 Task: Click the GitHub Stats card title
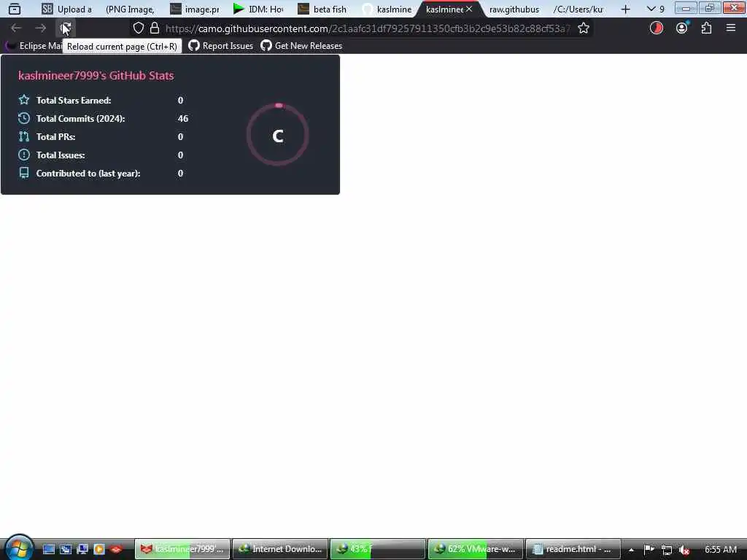click(96, 76)
